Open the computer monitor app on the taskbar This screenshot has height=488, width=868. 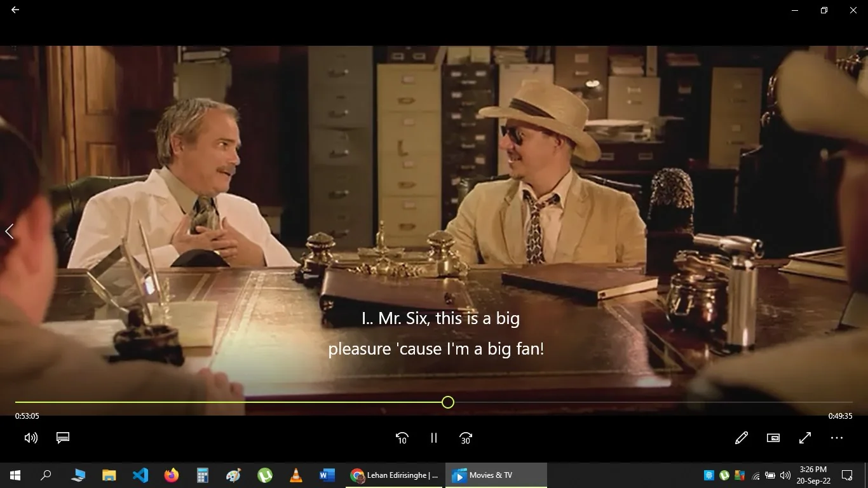click(x=78, y=475)
